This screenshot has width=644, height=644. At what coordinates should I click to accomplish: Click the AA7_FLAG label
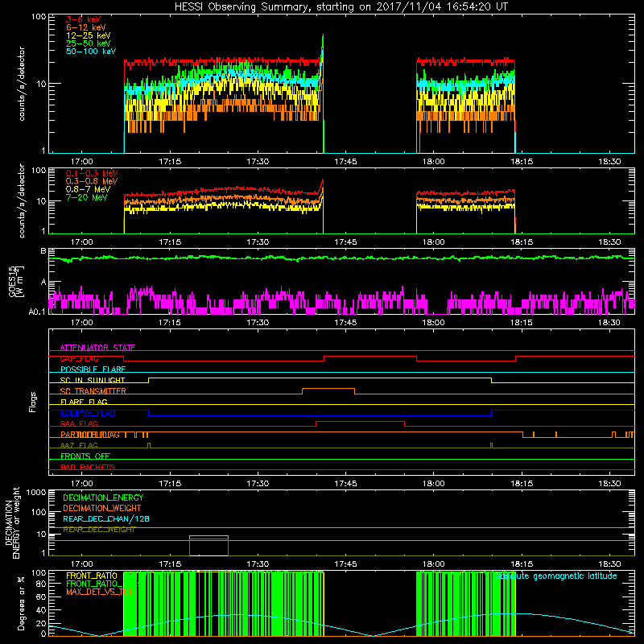[x=79, y=445]
